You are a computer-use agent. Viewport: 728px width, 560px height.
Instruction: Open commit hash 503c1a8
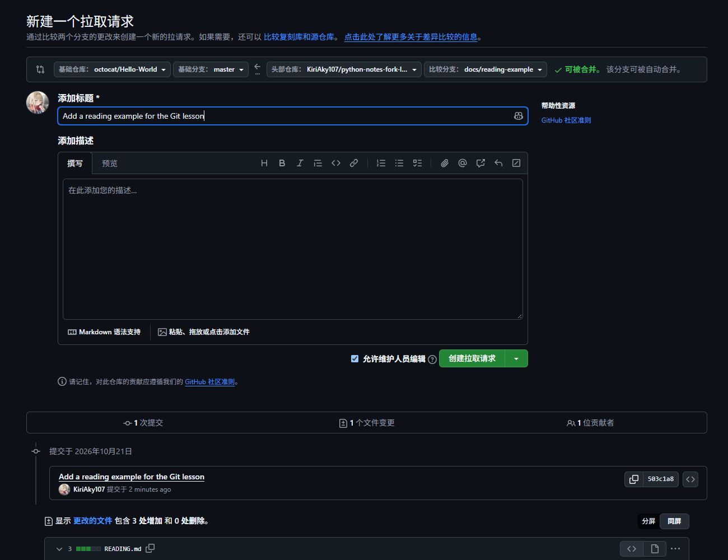(x=661, y=479)
